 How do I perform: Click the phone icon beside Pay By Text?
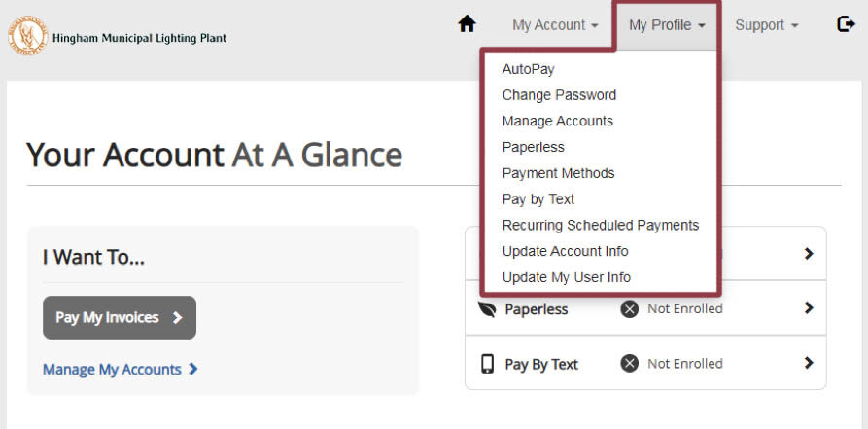[487, 364]
